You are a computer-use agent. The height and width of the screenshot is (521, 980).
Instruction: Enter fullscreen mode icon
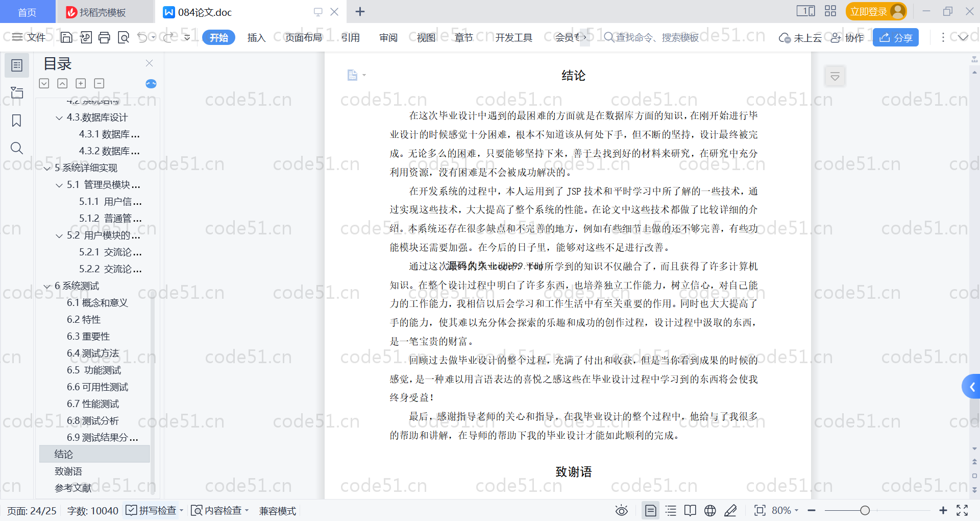coord(962,510)
